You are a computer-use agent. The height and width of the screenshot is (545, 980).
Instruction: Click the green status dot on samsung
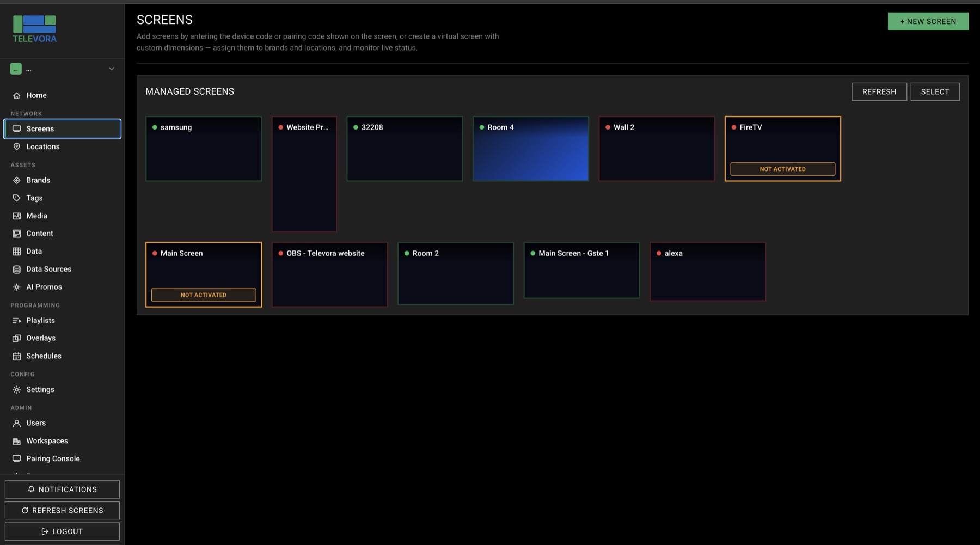(x=155, y=127)
